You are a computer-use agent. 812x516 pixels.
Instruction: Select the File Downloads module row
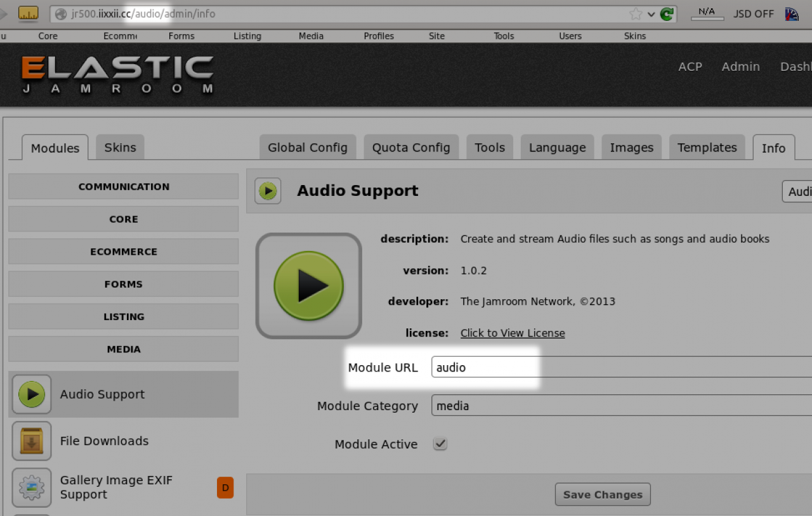[124, 441]
